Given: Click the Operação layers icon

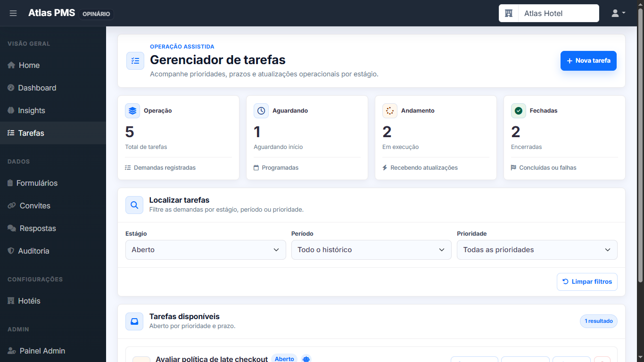Looking at the screenshot, I should (x=132, y=111).
